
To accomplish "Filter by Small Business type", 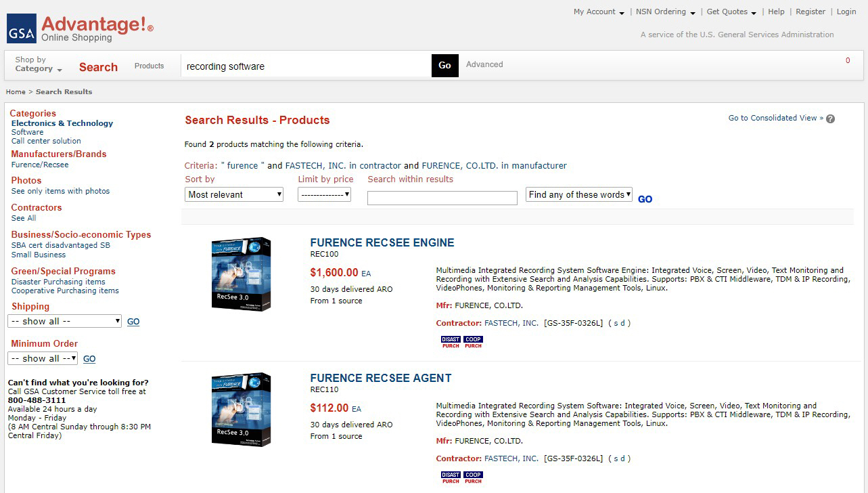I will pyautogui.click(x=39, y=255).
